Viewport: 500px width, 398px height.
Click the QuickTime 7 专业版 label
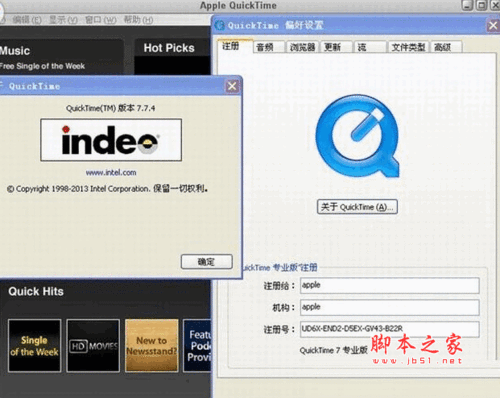(x=333, y=350)
